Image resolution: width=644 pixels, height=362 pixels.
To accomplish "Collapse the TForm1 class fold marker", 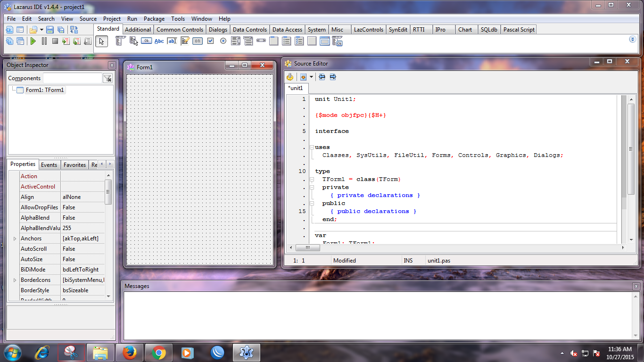I will [x=312, y=179].
